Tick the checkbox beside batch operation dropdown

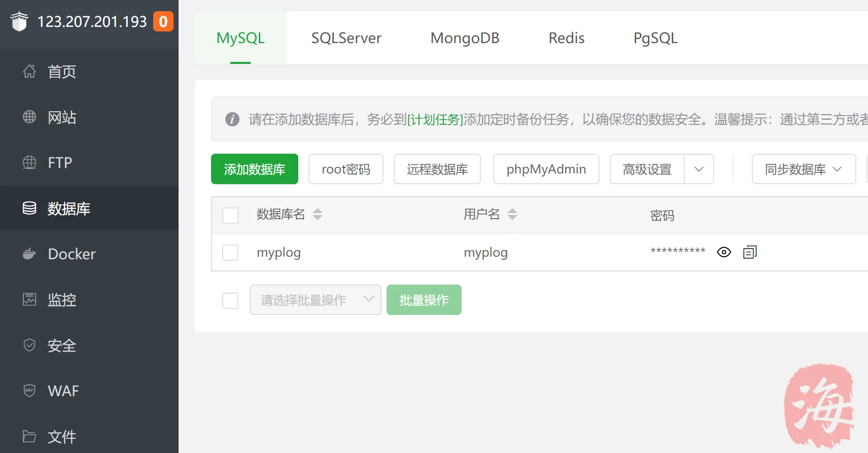[230, 300]
